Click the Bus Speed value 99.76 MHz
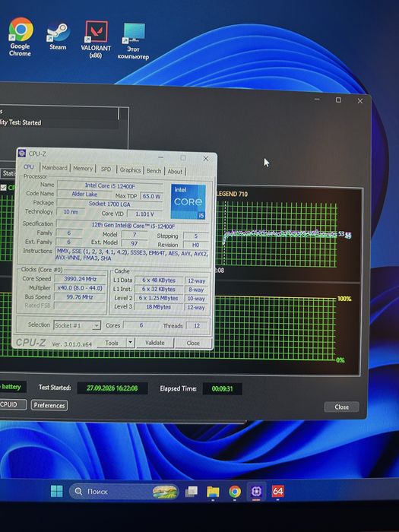Image resolution: width=399 pixels, height=532 pixels. click(80, 296)
